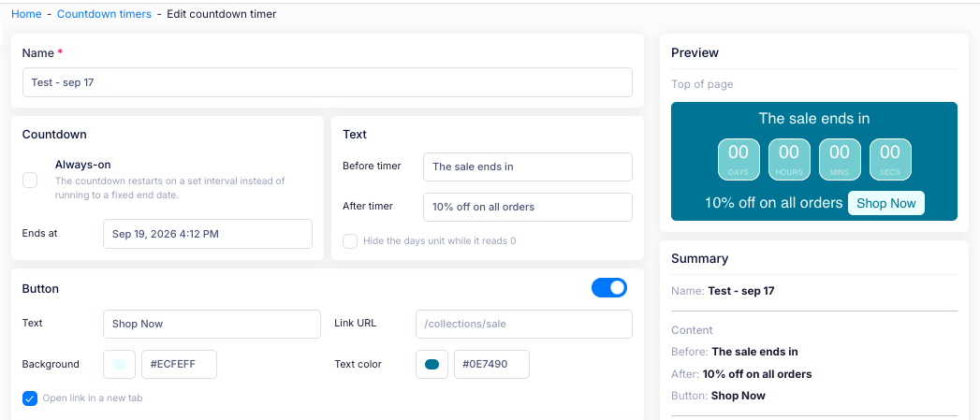Uncheck Open link in a new tab

click(x=30, y=398)
